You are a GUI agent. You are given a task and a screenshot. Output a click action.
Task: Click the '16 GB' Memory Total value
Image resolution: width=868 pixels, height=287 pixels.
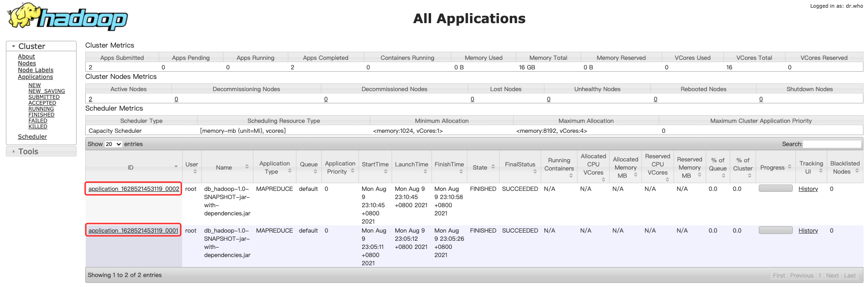(x=527, y=68)
